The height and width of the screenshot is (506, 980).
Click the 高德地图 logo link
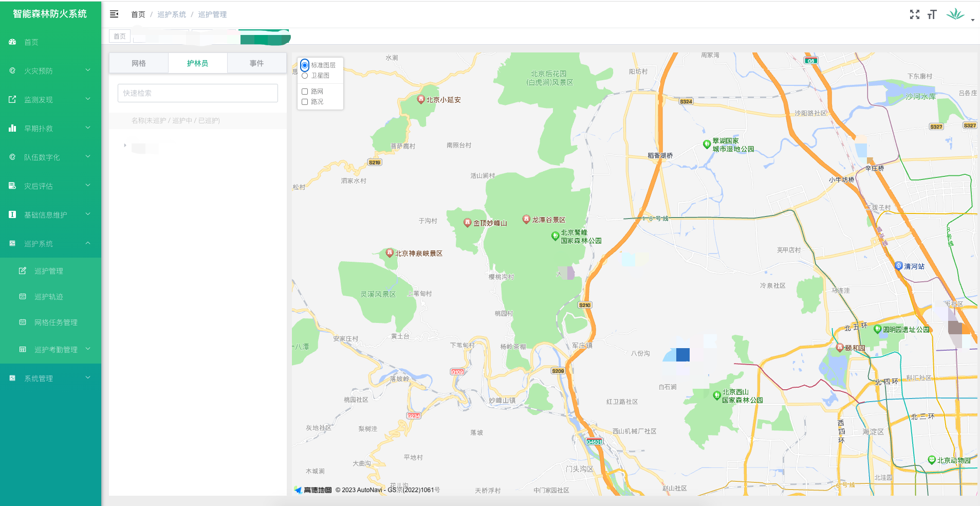click(x=313, y=490)
